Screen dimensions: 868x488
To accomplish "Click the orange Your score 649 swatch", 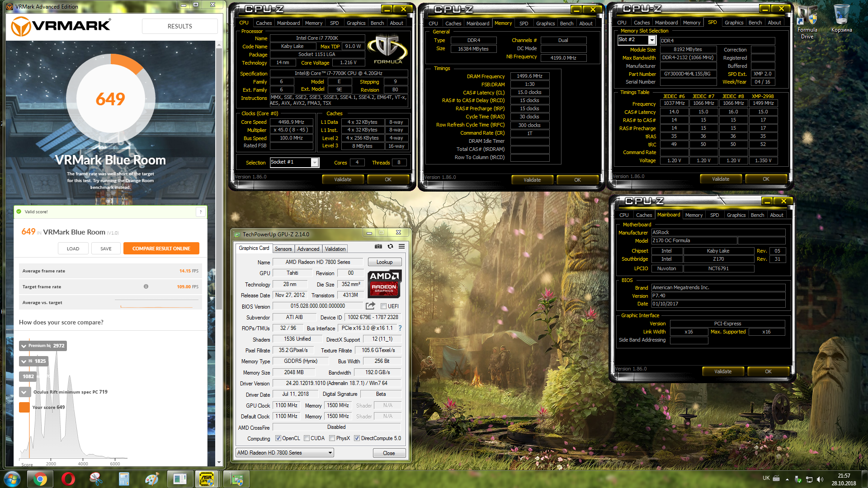I will (x=24, y=408).
